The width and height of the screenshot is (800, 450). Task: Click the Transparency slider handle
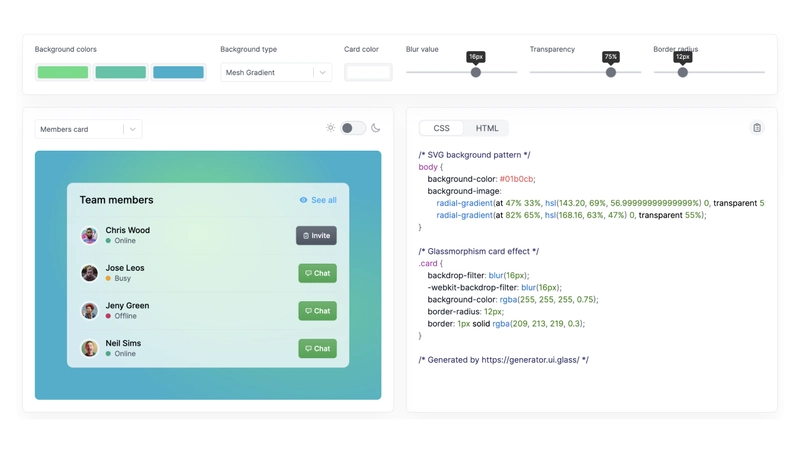[x=611, y=72]
